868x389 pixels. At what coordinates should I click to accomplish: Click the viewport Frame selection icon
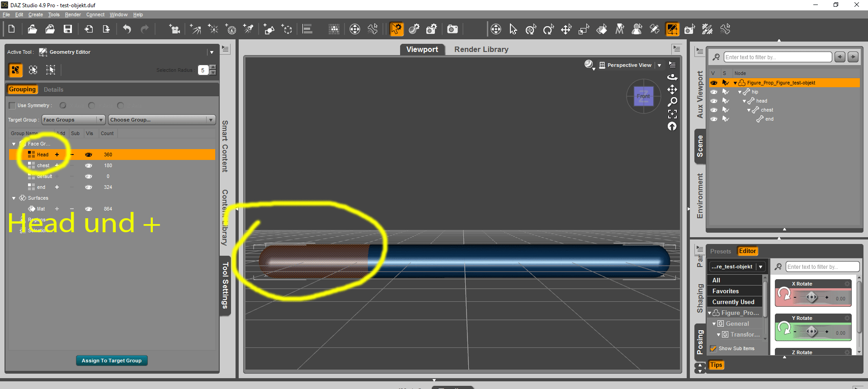pyautogui.click(x=672, y=114)
